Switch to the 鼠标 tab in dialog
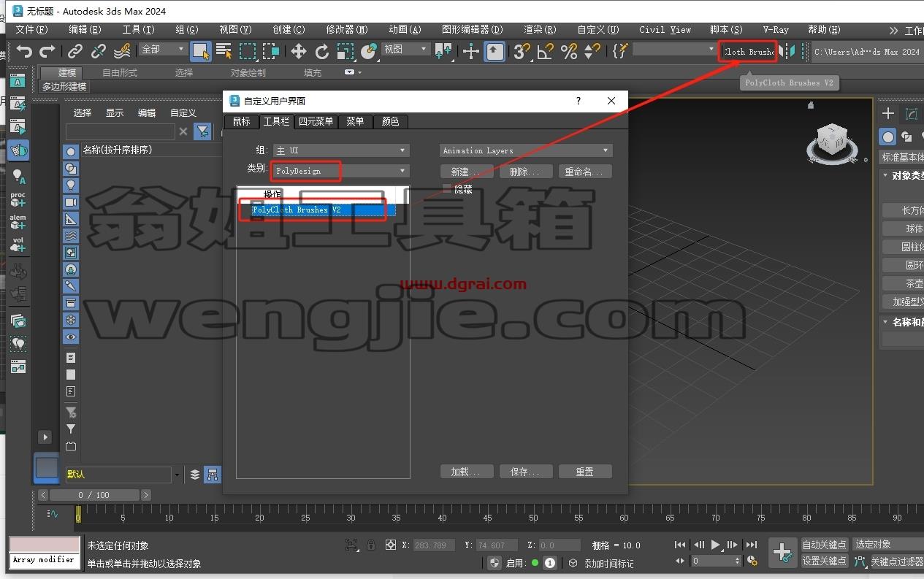The width and height of the screenshot is (924, 579). tap(242, 121)
